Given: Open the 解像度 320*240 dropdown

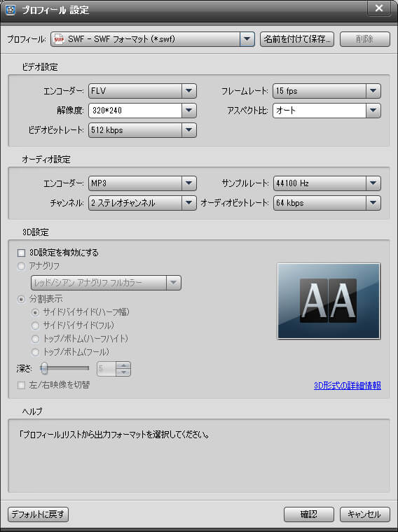Looking at the screenshot, I should 188,111.
